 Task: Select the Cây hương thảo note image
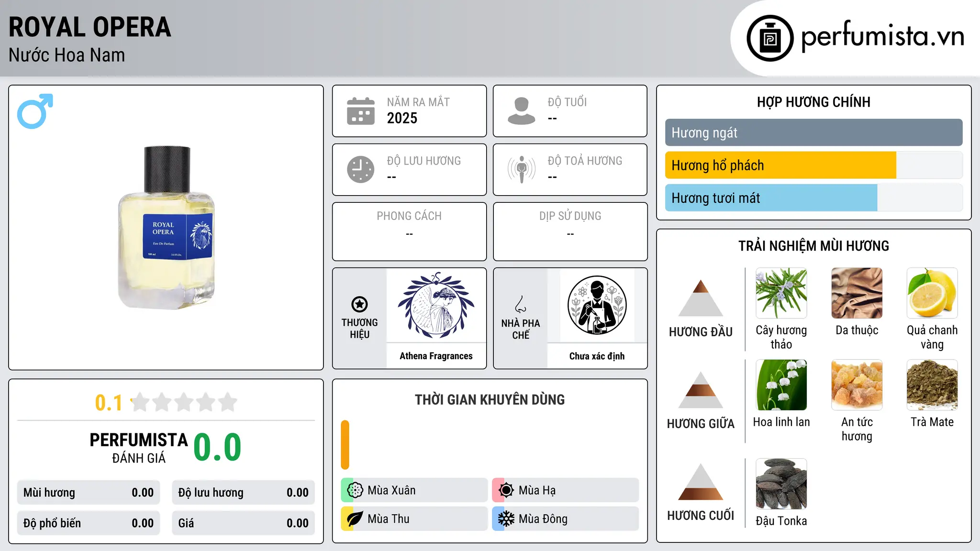tap(781, 293)
